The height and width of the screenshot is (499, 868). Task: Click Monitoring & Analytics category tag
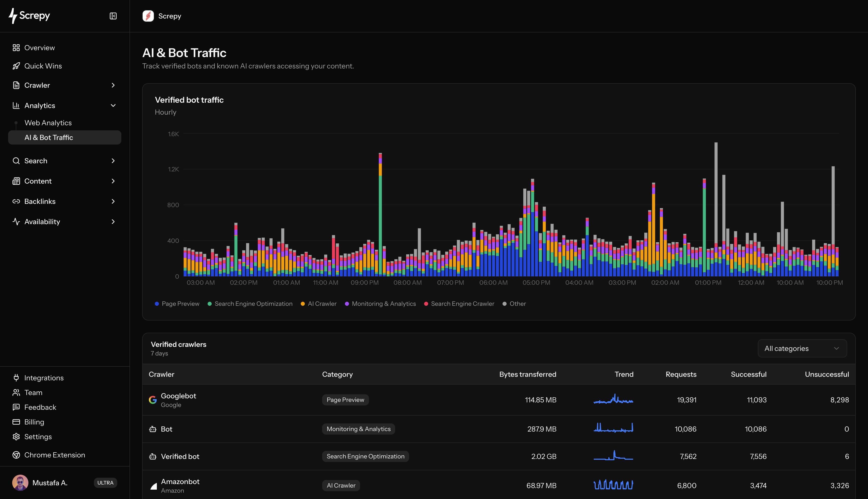tap(358, 429)
